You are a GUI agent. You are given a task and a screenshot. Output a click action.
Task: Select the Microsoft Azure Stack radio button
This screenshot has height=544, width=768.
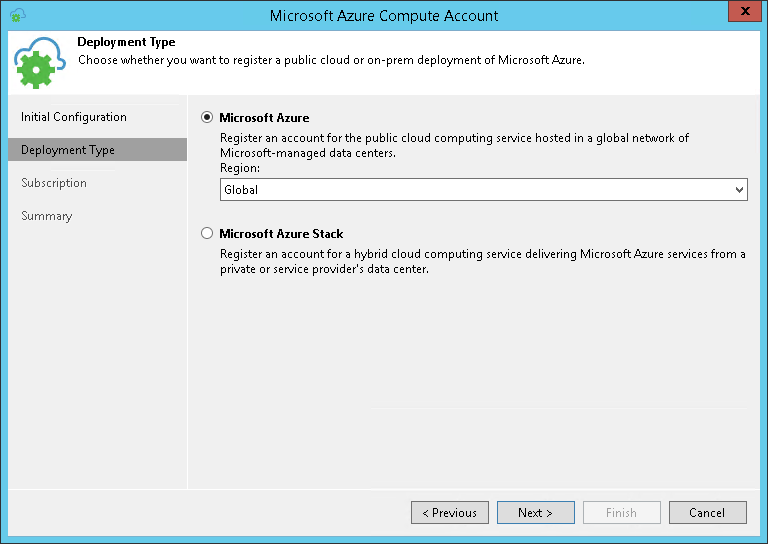(207, 233)
